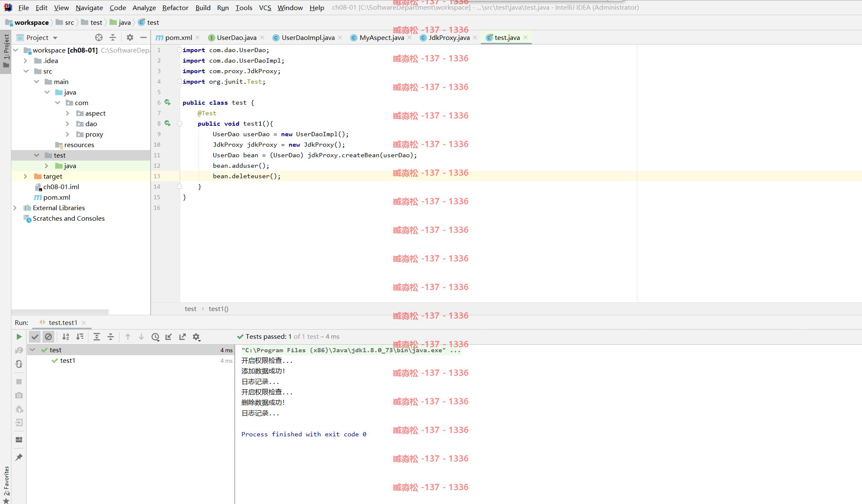This screenshot has width=862, height=504.
Task: Click Toggle auto-test icon
Action: pyautogui.click(x=19, y=364)
